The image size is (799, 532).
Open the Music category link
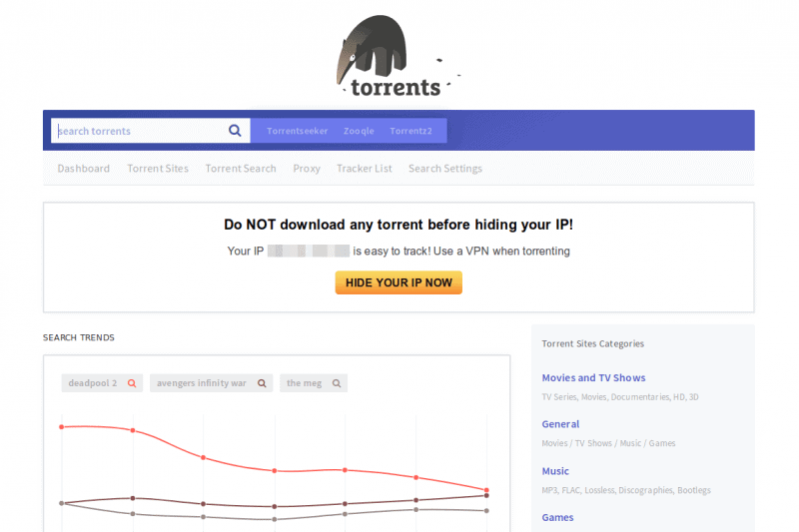(x=555, y=471)
